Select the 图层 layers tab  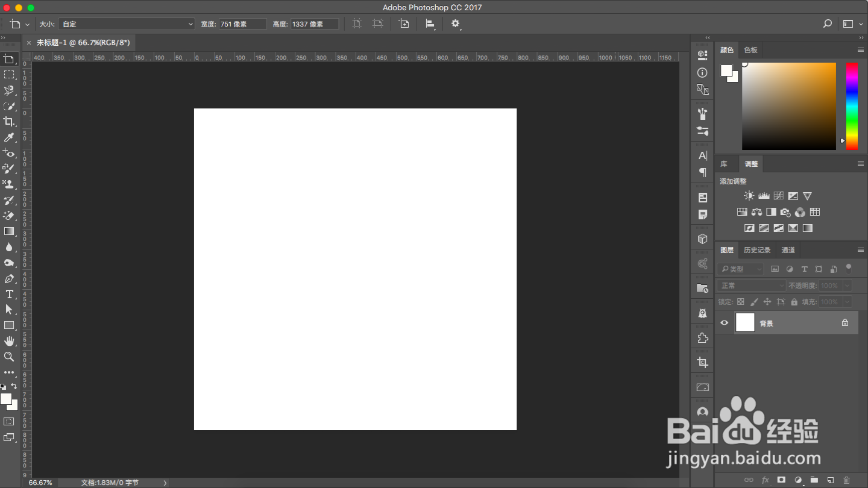(x=727, y=250)
